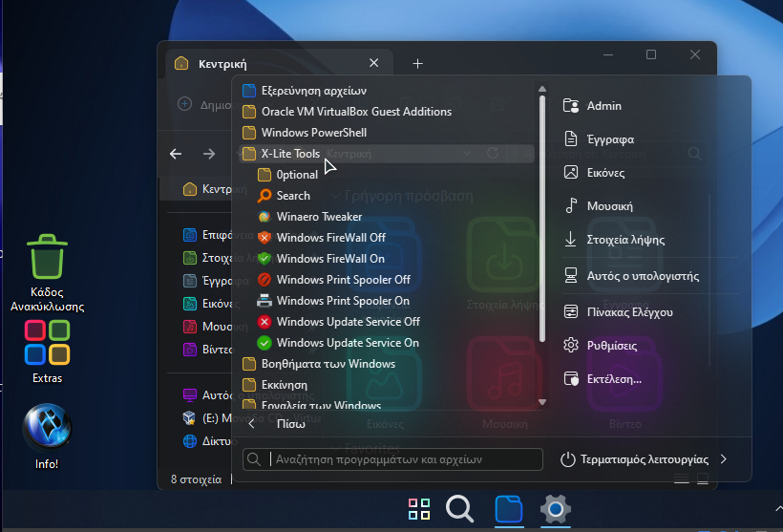Launch the Search tool under X-Lite Tools
Viewport: 783px width, 532px height.
point(284,195)
